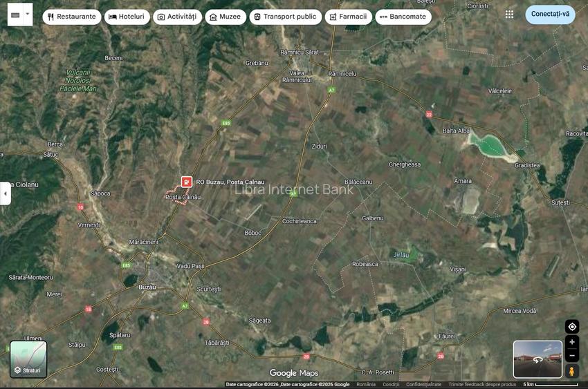Open the Confidențialitate link
588x389 pixels.
point(423,384)
